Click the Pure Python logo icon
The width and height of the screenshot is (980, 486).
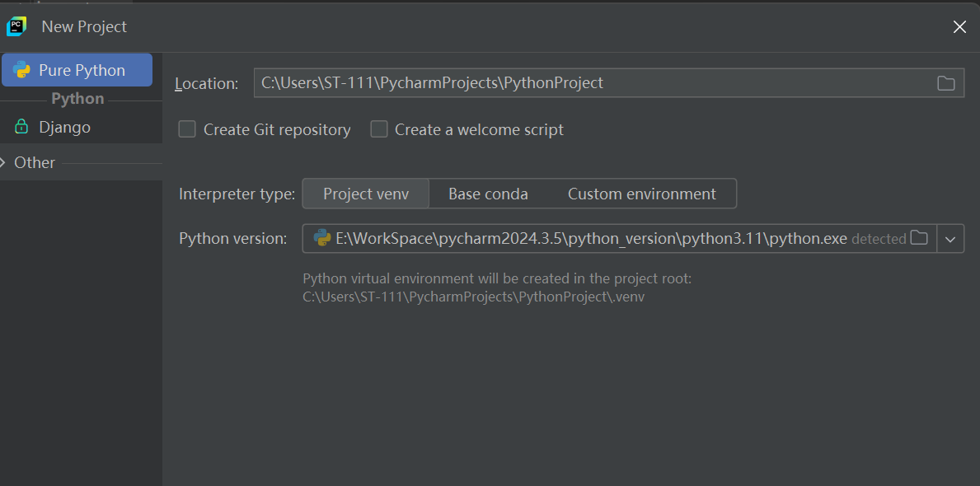(x=22, y=70)
